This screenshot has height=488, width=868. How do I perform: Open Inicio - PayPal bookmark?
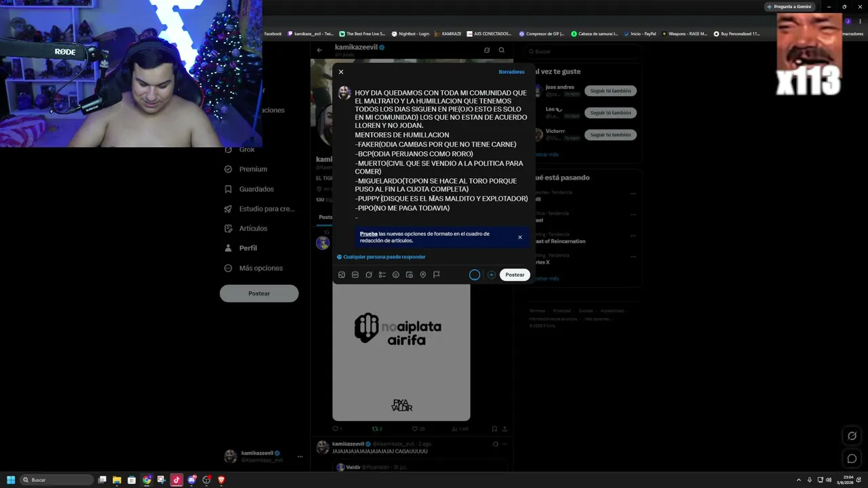[x=639, y=33]
